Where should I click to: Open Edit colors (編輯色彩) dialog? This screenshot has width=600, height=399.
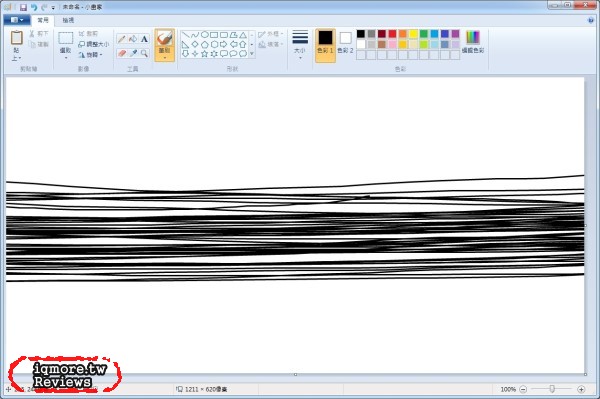[473, 42]
